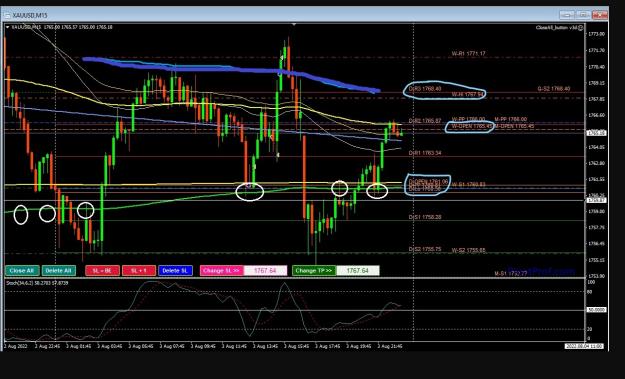This screenshot has height=379, width=625.
Task: Click the current price tag 1765.10
Action: click(x=596, y=133)
